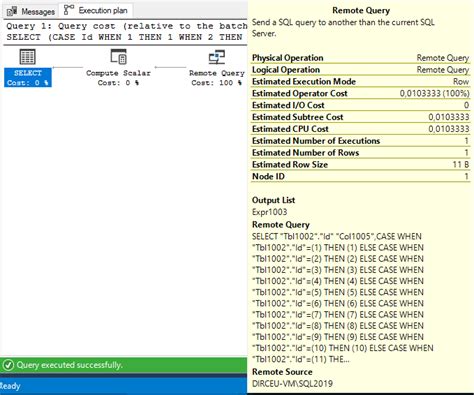Image resolution: width=474 pixels, height=395 pixels.
Task: Click the Node ID row
Action: point(361,176)
